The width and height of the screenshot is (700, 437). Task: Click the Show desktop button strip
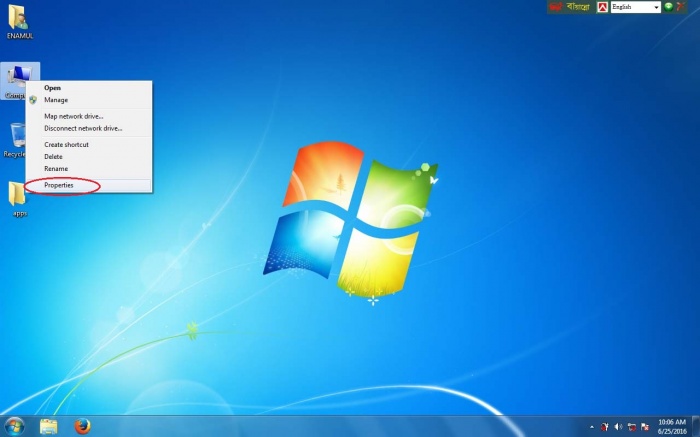(x=696, y=427)
